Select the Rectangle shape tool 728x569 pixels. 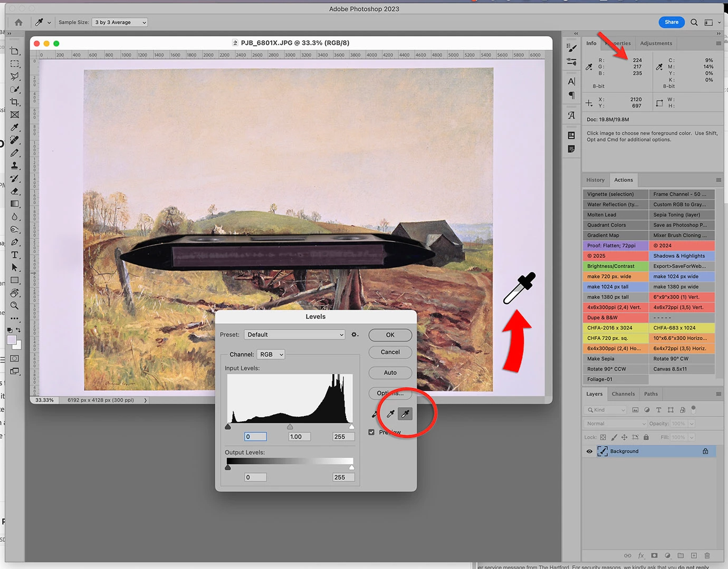tap(15, 280)
